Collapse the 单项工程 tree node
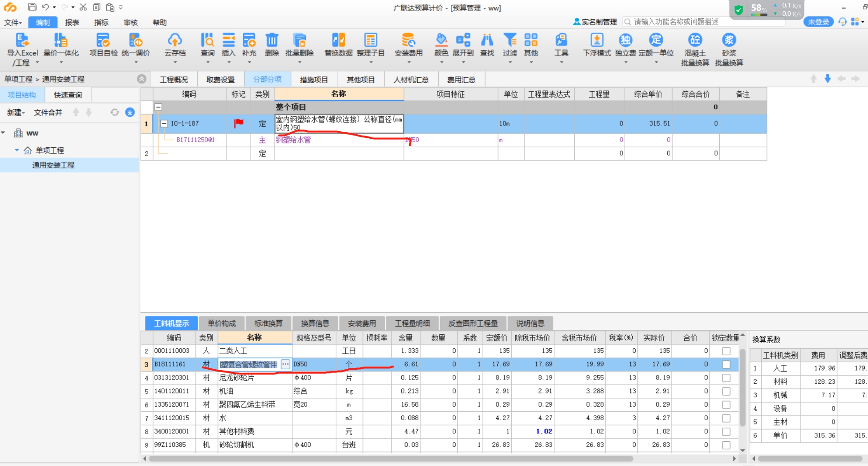The height and width of the screenshot is (466, 868). (x=17, y=150)
